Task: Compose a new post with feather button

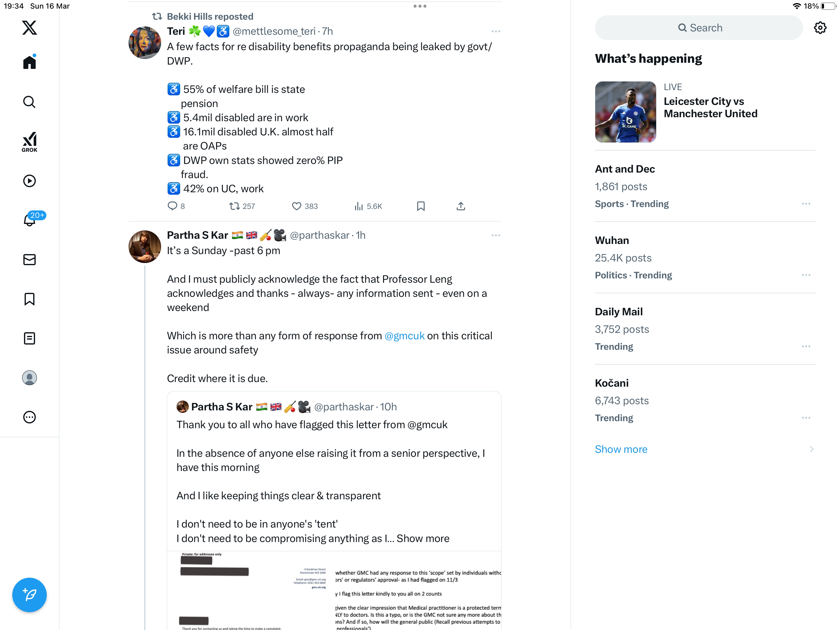Action: [x=29, y=595]
